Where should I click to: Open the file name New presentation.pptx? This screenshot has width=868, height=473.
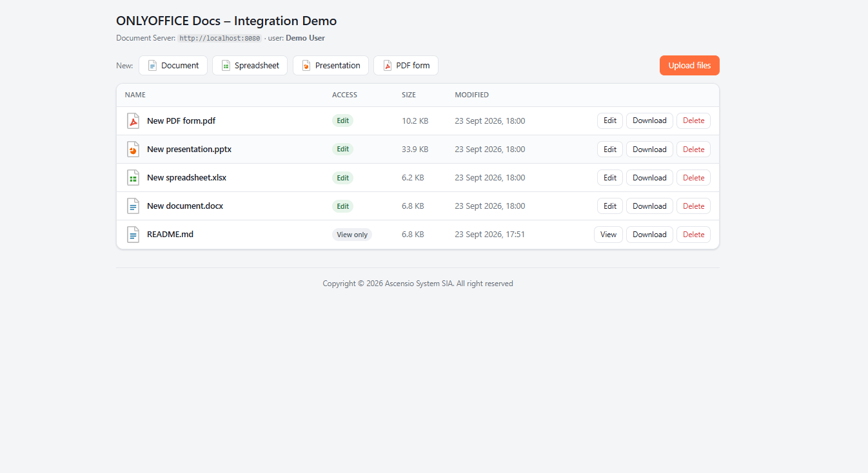[x=189, y=149]
